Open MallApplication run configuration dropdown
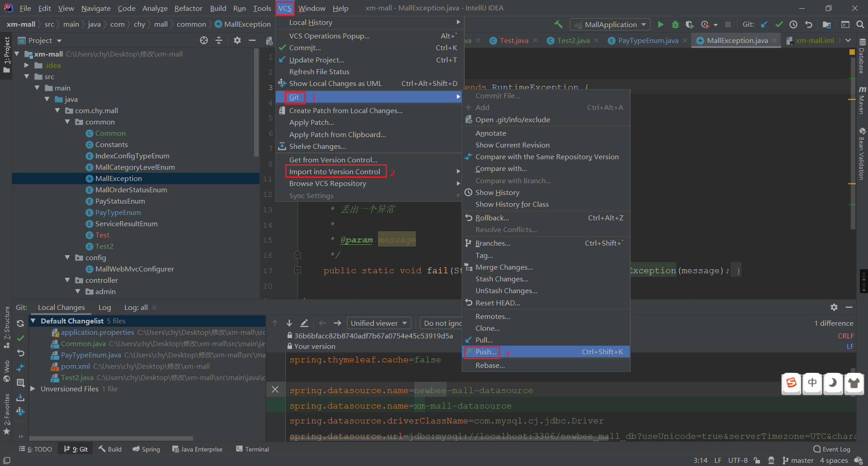The width and height of the screenshot is (868, 466). [610, 24]
